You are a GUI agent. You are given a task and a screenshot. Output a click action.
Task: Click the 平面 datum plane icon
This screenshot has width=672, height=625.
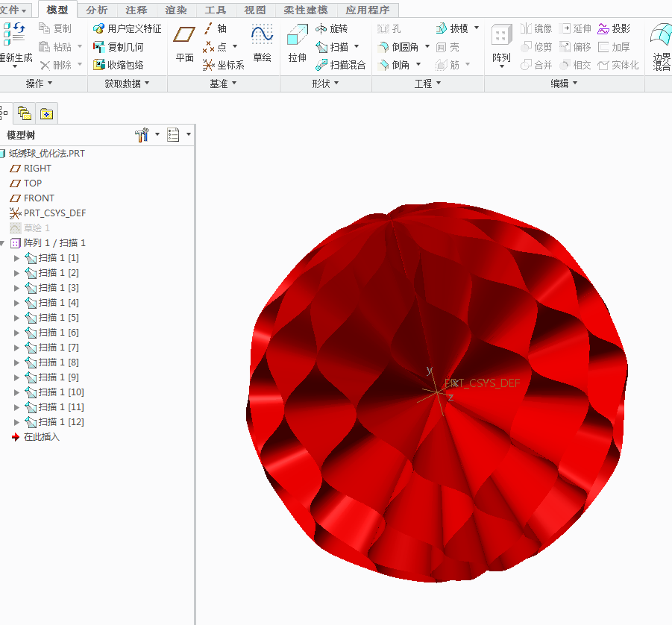[184, 43]
